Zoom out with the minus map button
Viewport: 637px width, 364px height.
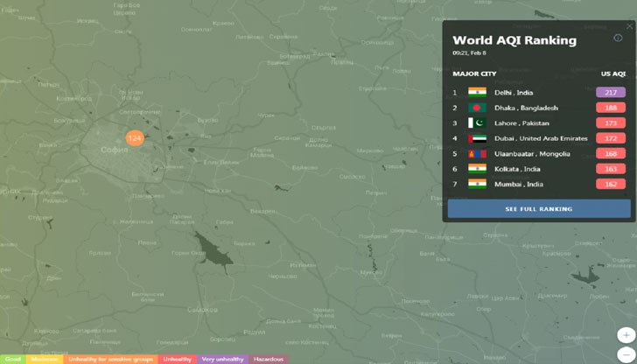(x=626, y=353)
